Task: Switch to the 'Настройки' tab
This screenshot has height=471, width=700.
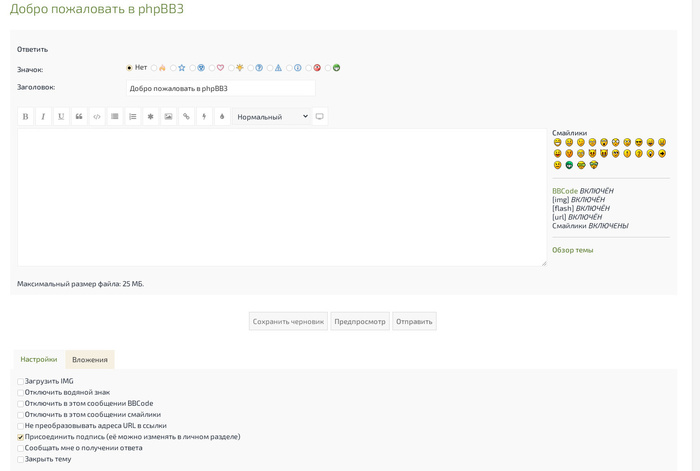Action: 39,359
